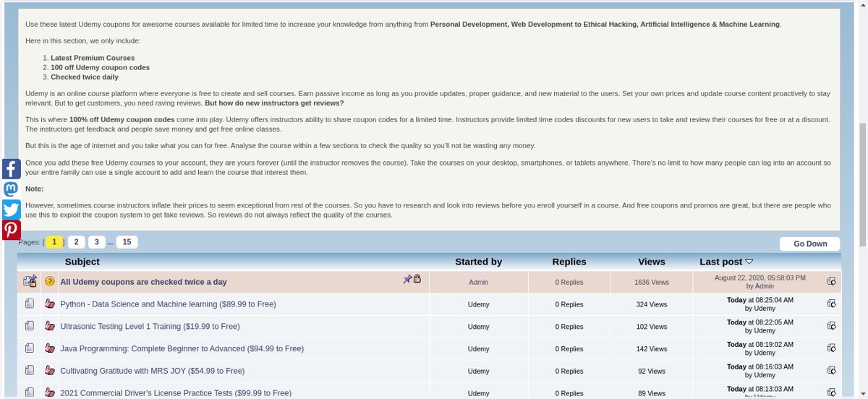868x399 pixels.
Task: Click the pin icon on the sticky topic
Action: pyautogui.click(x=407, y=279)
